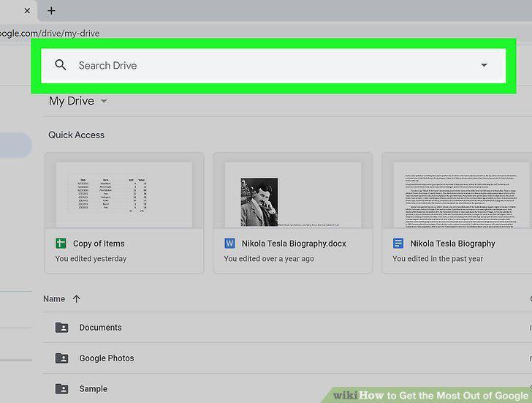
Task: Open a new browser tab
Action: pos(51,11)
